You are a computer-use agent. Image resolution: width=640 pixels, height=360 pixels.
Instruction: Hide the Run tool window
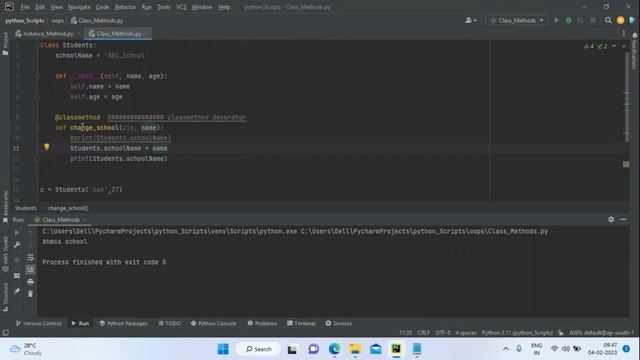pyautogui.click(x=623, y=219)
